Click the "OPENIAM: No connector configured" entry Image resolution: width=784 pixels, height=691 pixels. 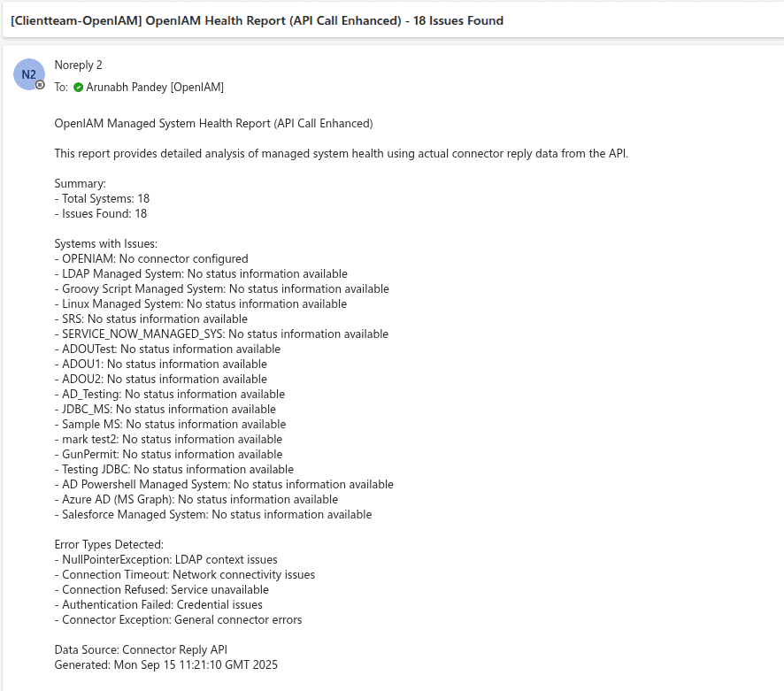click(x=151, y=259)
